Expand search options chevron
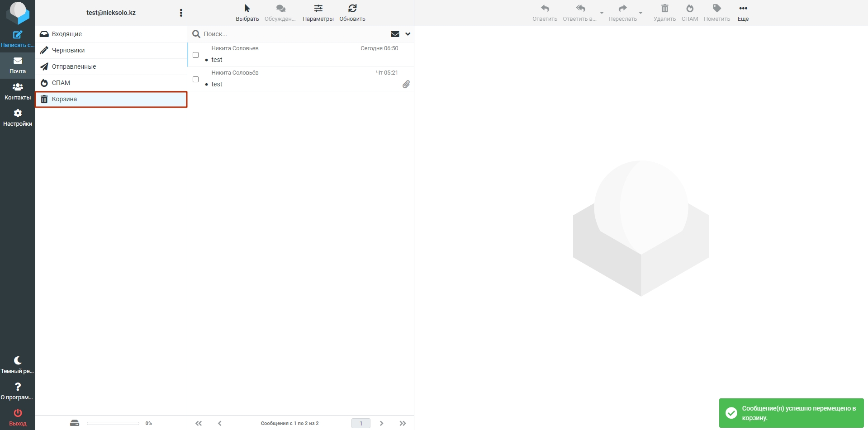Image resolution: width=868 pixels, height=430 pixels. [x=408, y=34]
